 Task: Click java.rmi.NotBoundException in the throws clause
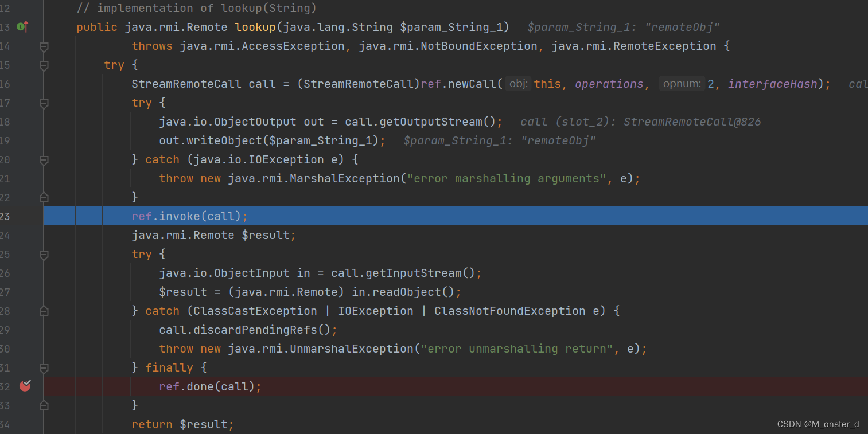click(448, 46)
